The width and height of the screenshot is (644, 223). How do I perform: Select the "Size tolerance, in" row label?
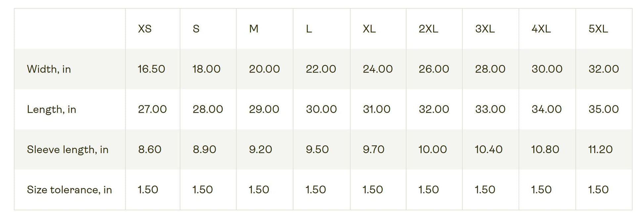click(69, 190)
